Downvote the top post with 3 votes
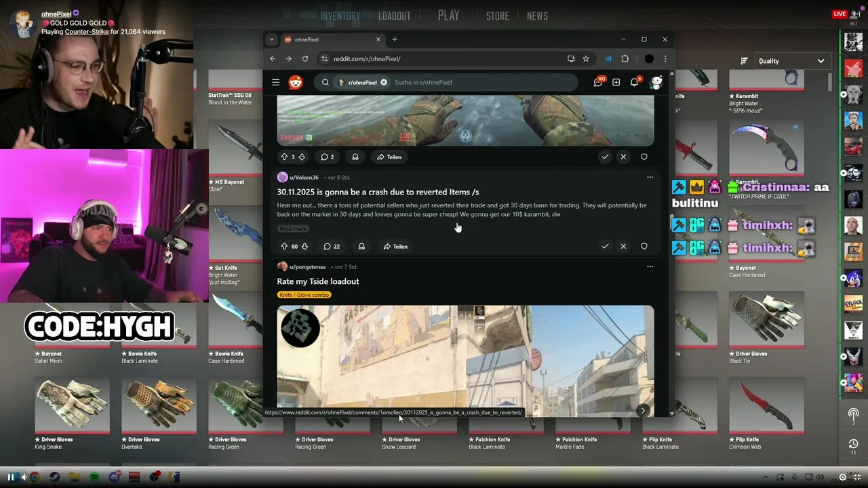This screenshot has width=868, height=488. click(302, 157)
